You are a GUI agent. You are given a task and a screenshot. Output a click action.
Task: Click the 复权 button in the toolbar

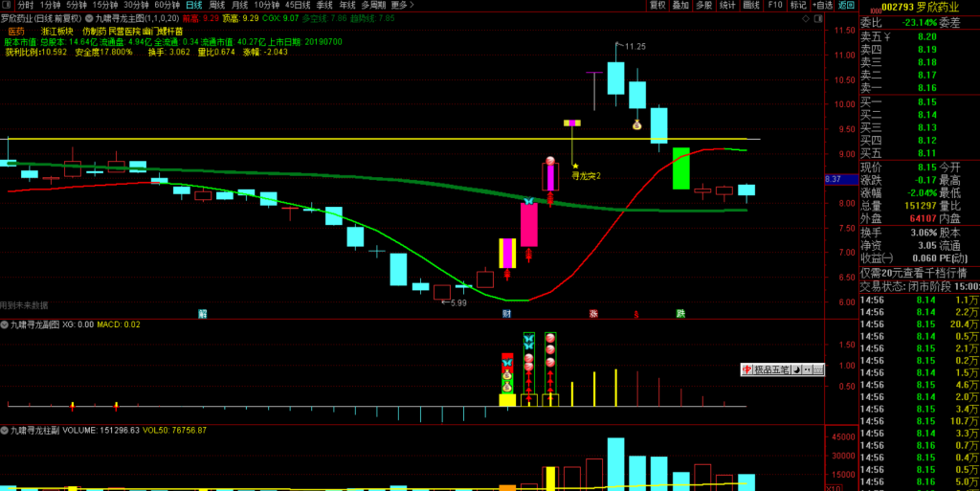point(657,5)
